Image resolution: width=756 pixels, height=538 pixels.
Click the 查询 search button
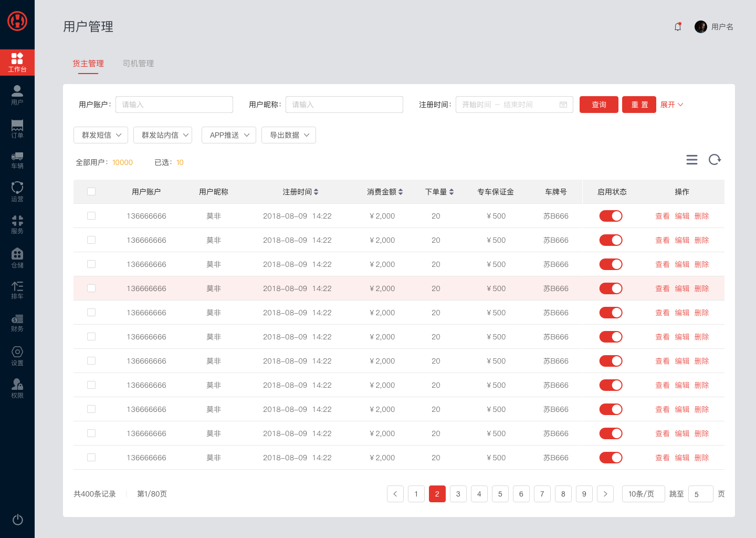pos(599,105)
